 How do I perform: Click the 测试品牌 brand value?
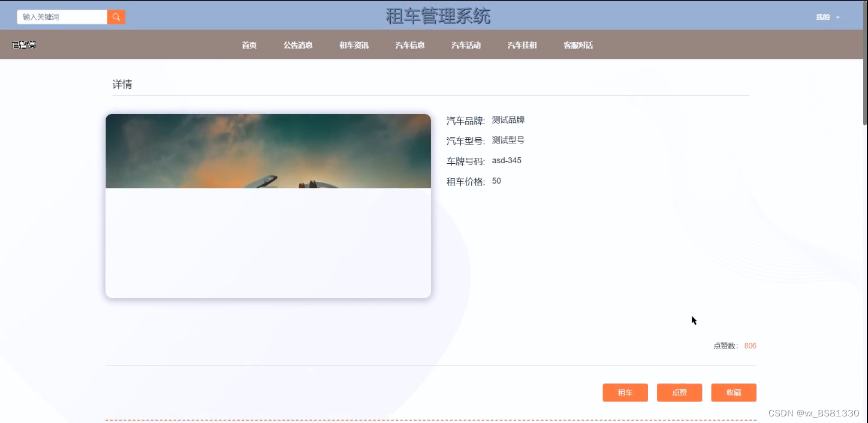click(x=508, y=120)
